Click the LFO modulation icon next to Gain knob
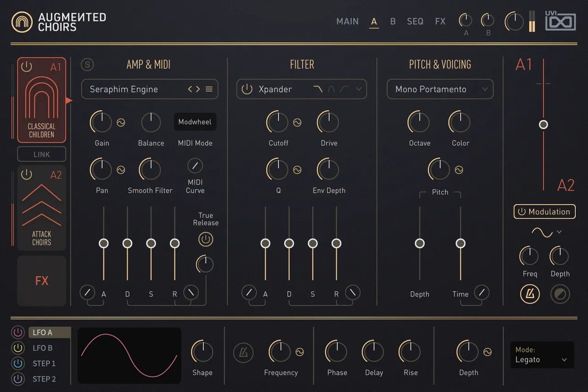This screenshot has height=392, width=588. coord(121,123)
